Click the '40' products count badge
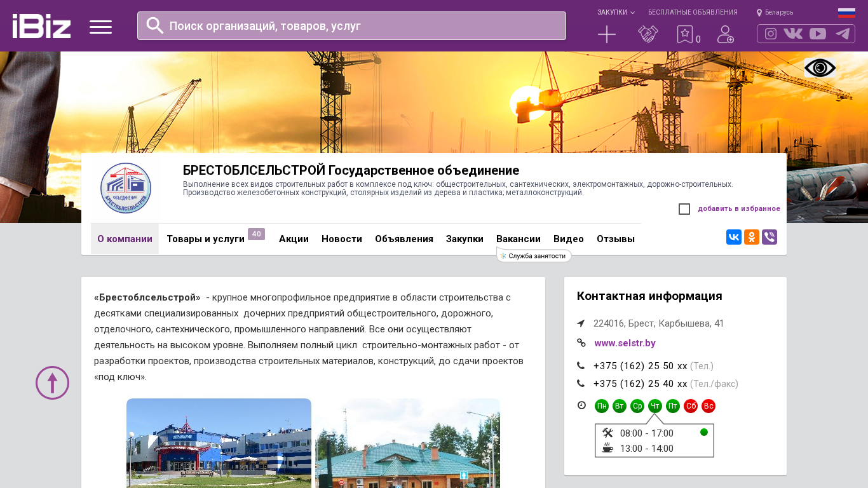868x488 pixels. coord(256,234)
